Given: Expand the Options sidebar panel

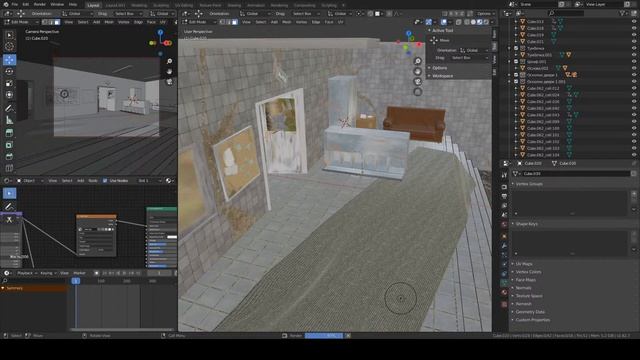Looking at the screenshot, I should (x=439, y=68).
